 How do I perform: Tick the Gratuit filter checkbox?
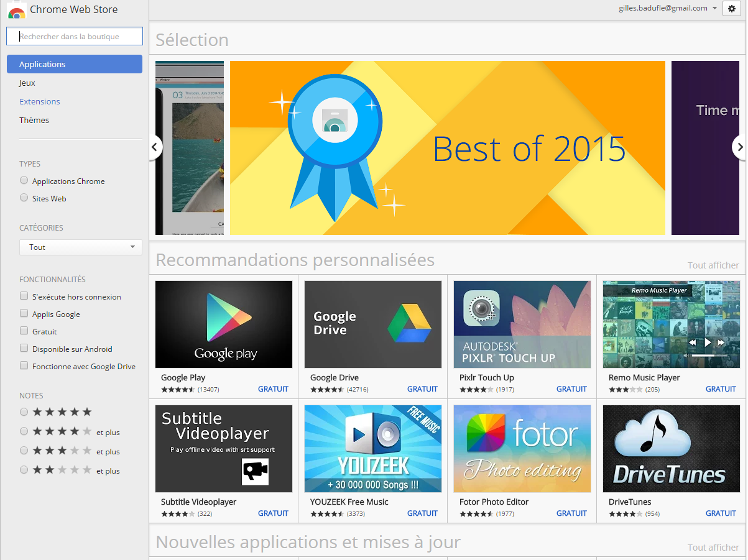tap(24, 331)
